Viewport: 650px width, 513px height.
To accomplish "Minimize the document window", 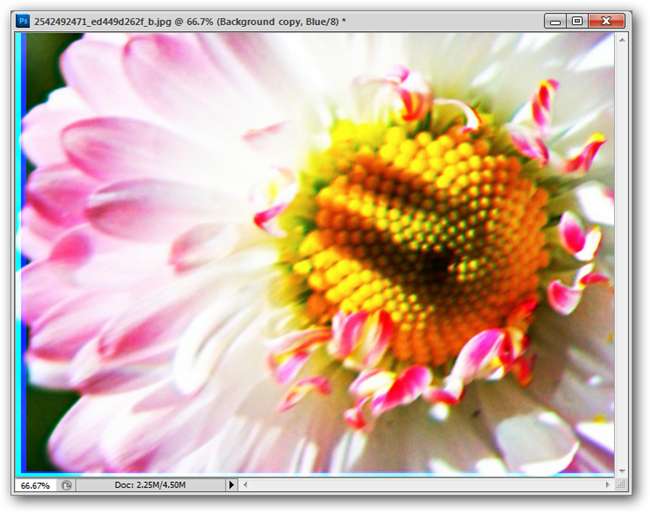I will pyautogui.click(x=555, y=20).
